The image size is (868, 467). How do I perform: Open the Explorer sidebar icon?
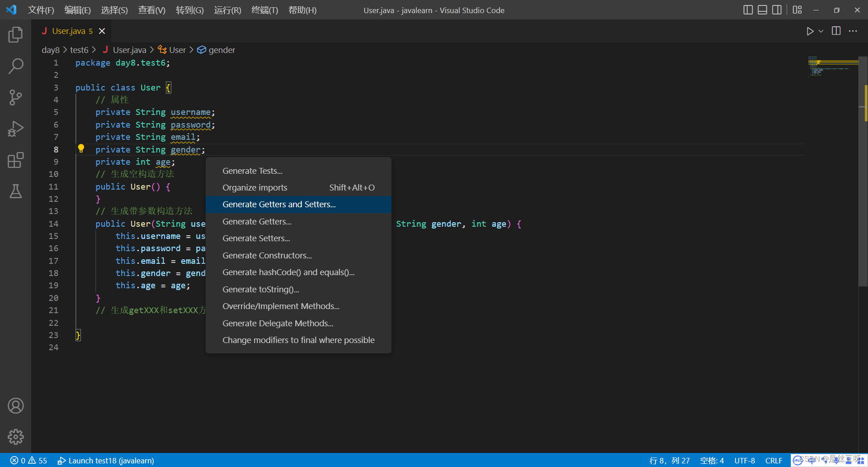coord(15,34)
